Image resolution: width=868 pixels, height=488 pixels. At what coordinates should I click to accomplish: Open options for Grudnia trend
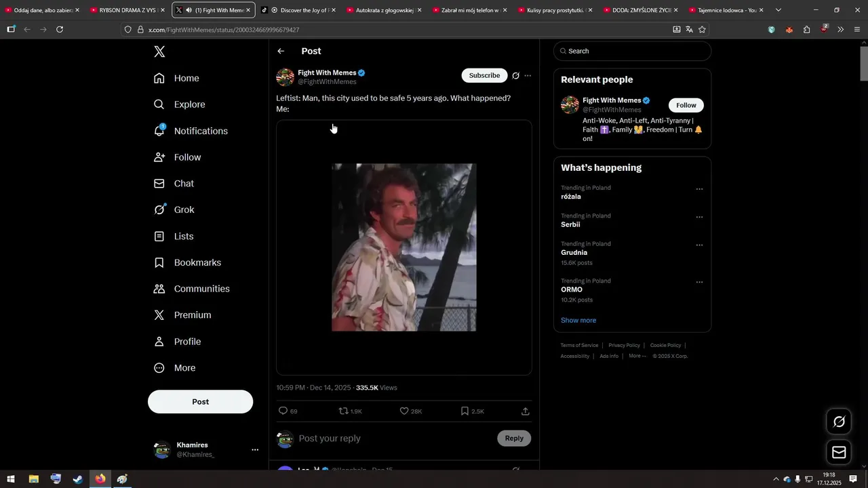(699, 245)
